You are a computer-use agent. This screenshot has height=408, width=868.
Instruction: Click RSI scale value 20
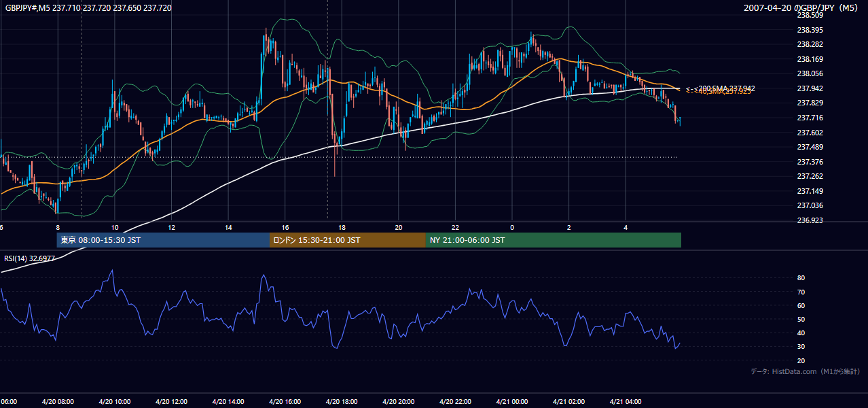click(801, 360)
